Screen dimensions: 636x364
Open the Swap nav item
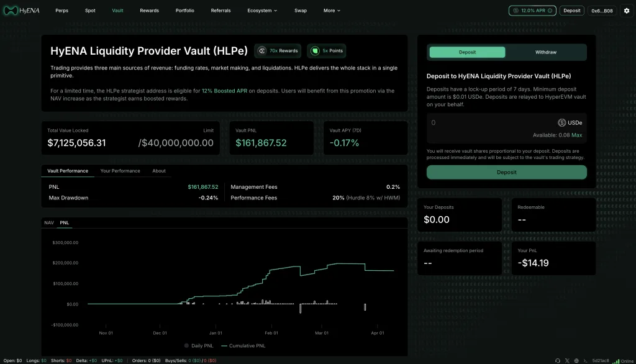point(301,11)
